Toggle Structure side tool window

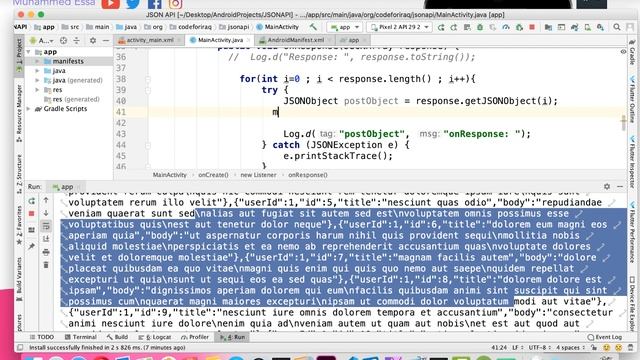pyautogui.click(x=19, y=174)
